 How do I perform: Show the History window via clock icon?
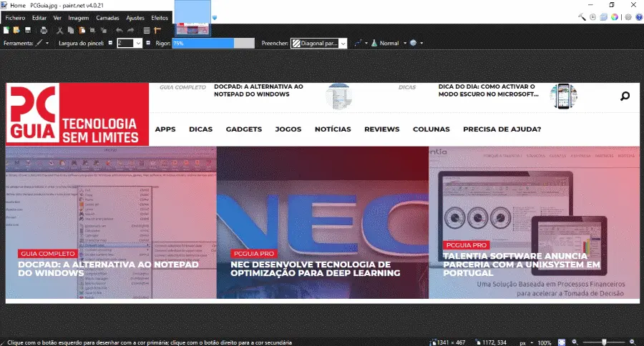[592, 17]
